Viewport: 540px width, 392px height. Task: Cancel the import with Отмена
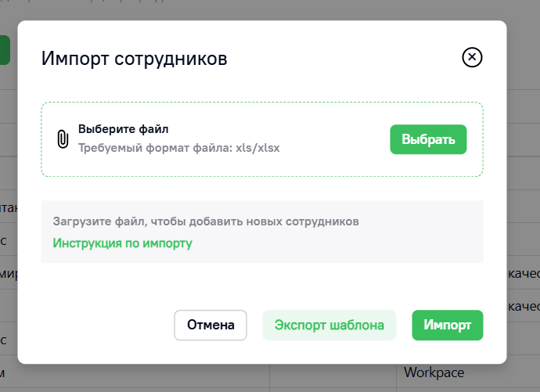pos(211,325)
